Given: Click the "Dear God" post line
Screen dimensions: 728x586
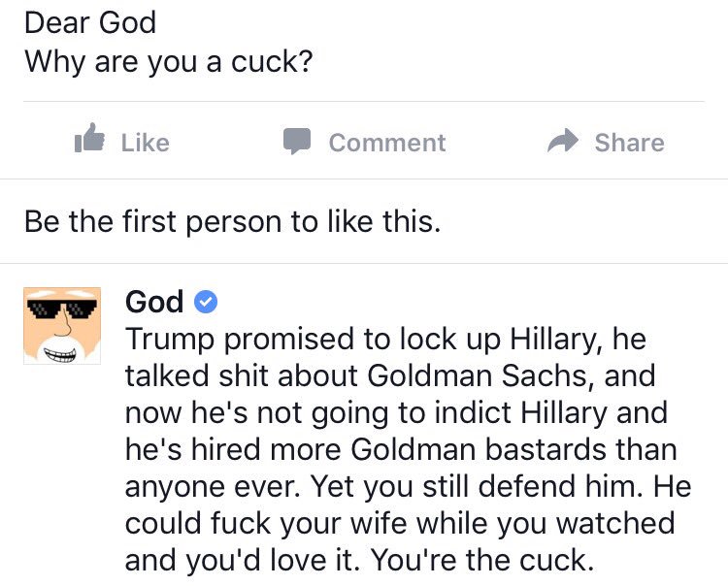Looking at the screenshot, I should [x=89, y=22].
